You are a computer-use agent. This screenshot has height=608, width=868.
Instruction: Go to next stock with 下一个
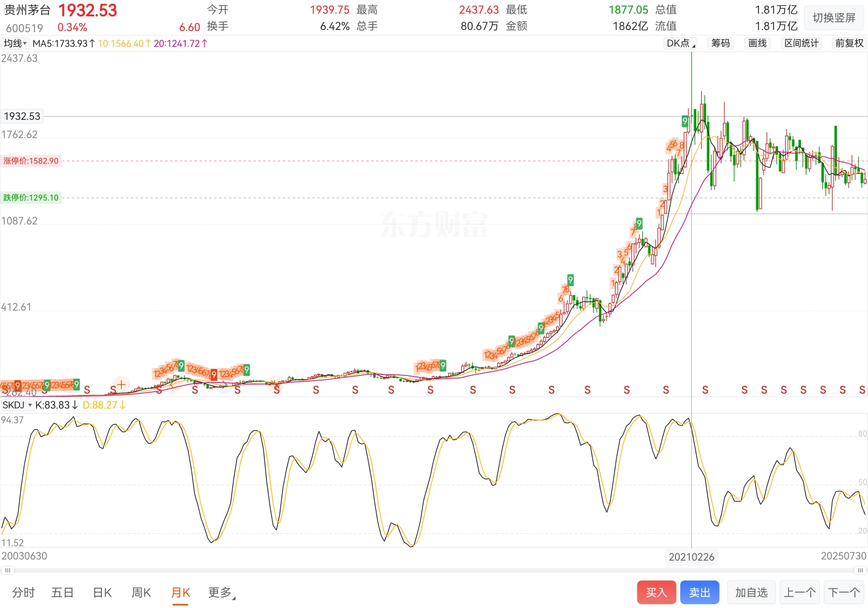pos(844,593)
